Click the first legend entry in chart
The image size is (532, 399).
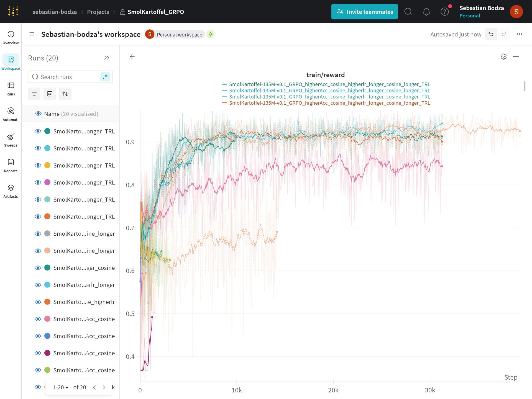326,84
